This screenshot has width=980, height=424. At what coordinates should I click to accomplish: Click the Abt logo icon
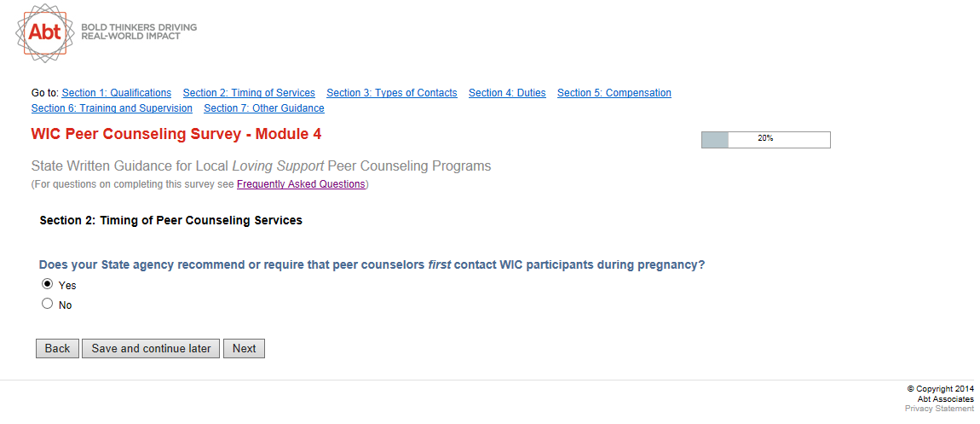(x=46, y=32)
